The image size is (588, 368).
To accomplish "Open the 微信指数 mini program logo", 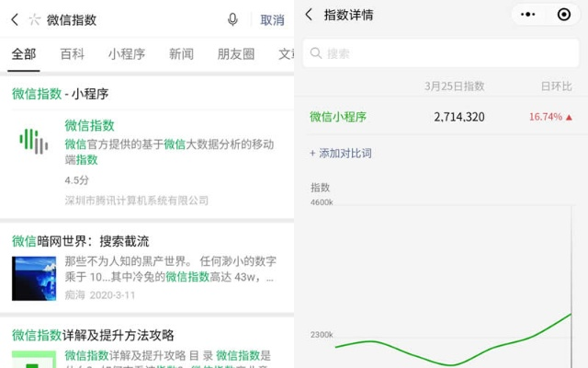I will pyautogui.click(x=33, y=141).
